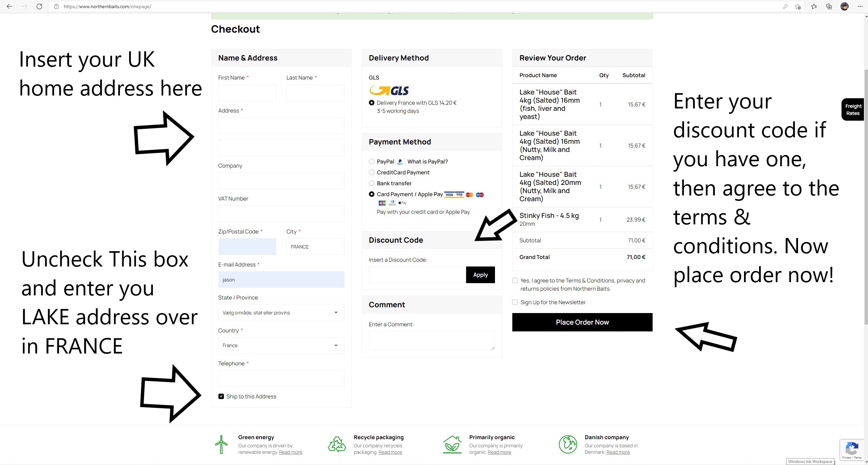Agree to the Terms & Conditions checkbox
This screenshot has width=868, height=465.
point(515,280)
